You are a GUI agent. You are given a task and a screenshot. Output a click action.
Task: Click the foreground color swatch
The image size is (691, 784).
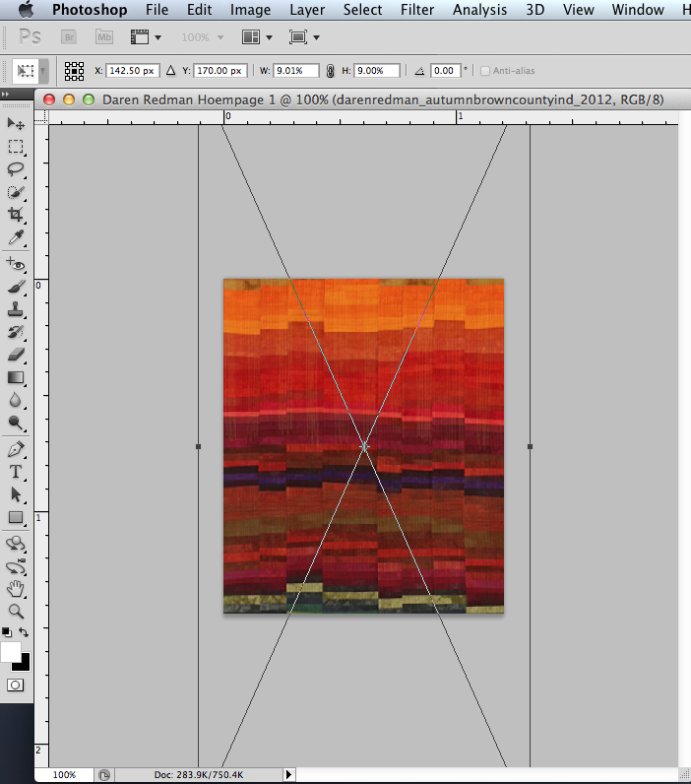click(x=11, y=652)
